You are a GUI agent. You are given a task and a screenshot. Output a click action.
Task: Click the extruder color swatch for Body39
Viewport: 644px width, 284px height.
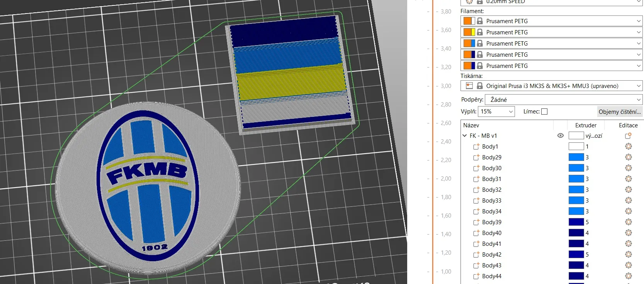pyautogui.click(x=576, y=222)
